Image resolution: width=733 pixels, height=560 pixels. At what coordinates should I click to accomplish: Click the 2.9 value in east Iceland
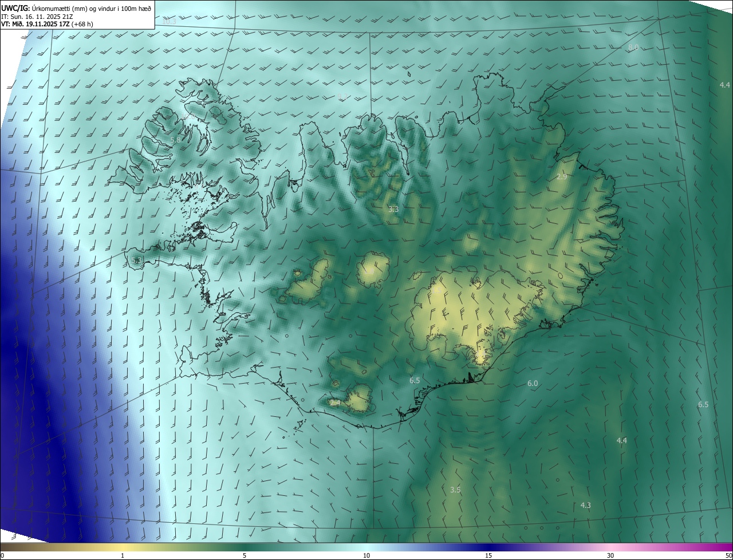point(562,177)
